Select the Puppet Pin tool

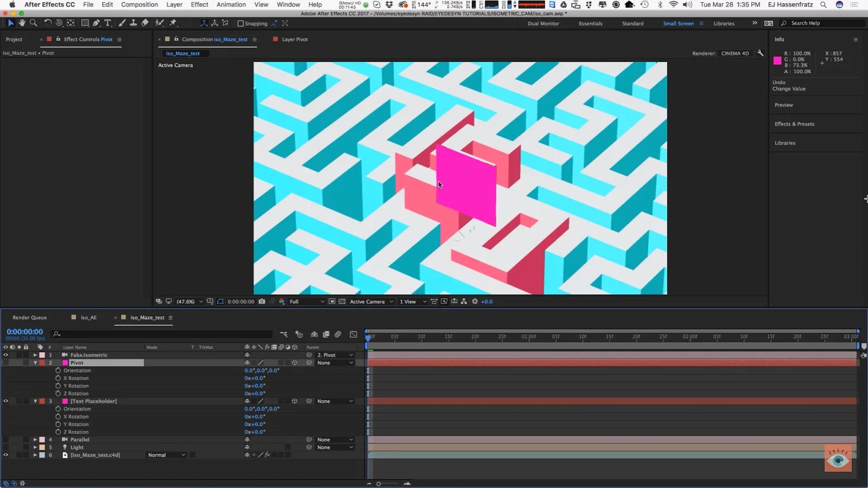174,23
